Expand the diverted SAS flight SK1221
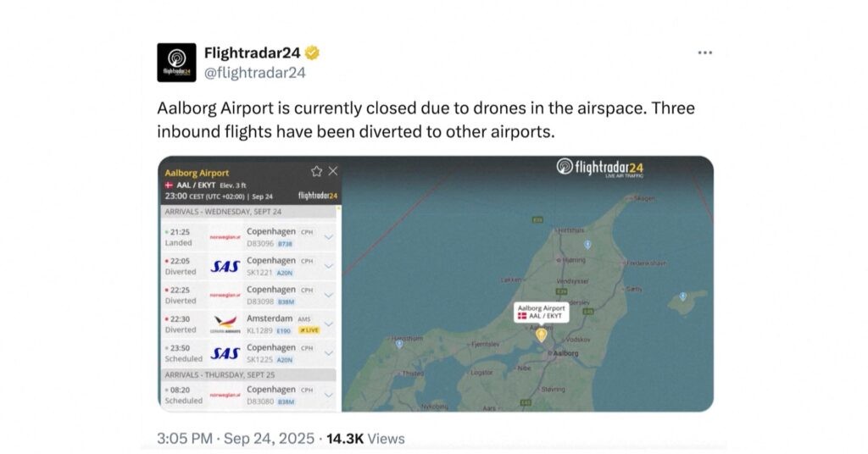 (329, 266)
